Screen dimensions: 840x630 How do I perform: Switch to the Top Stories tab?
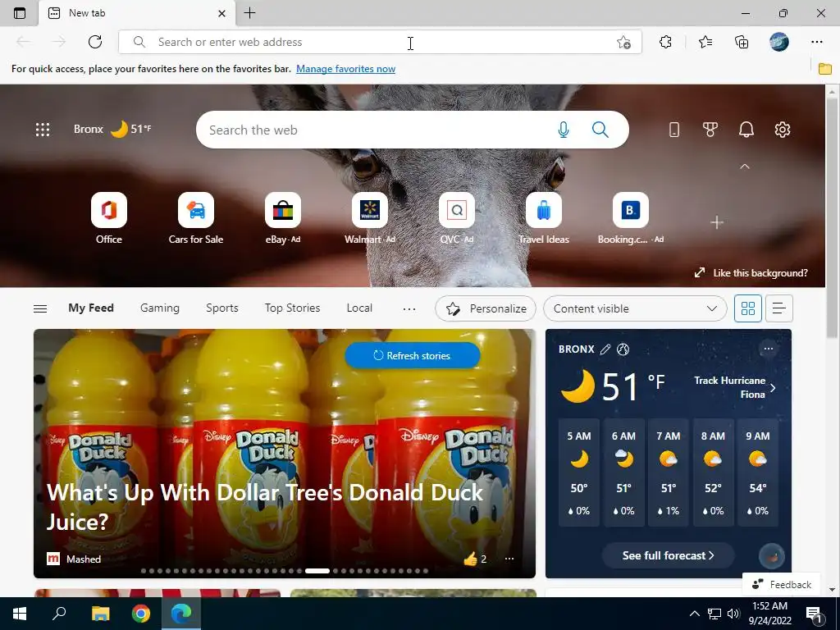tap(292, 308)
